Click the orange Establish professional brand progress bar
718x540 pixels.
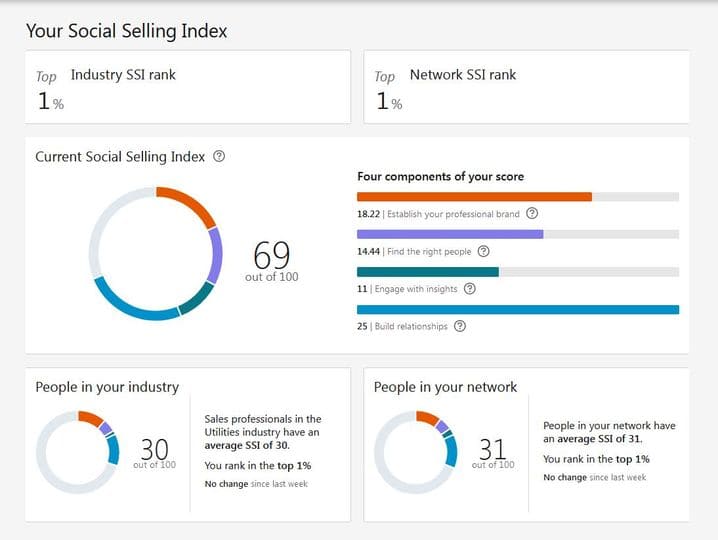[474, 197]
